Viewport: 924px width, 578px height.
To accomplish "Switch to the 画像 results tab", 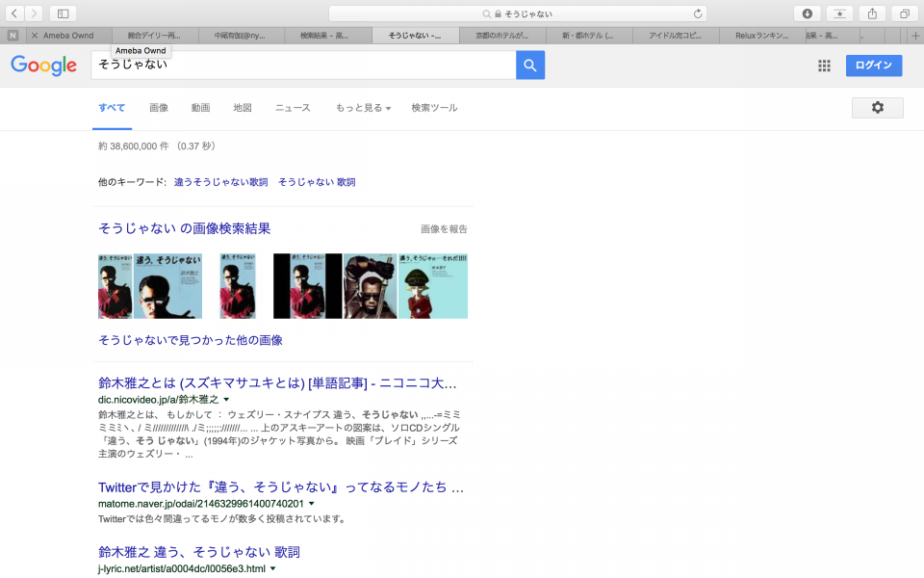I will [x=159, y=108].
